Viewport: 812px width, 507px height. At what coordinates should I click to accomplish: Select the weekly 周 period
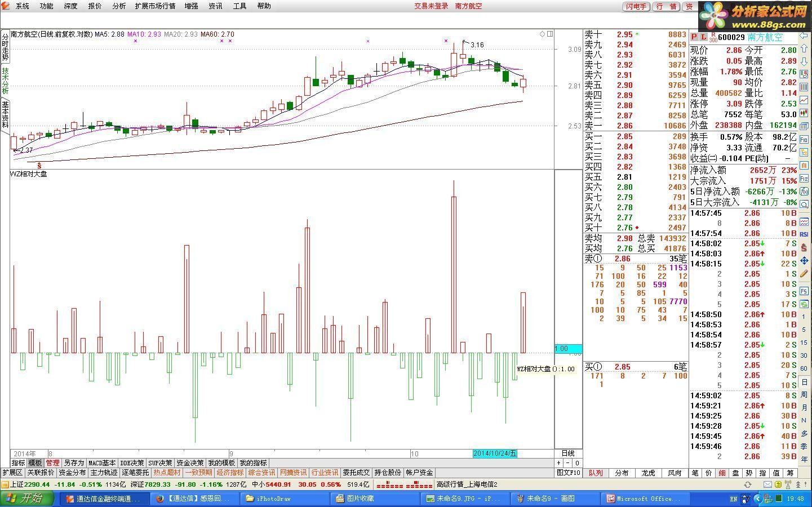(804, 395)
